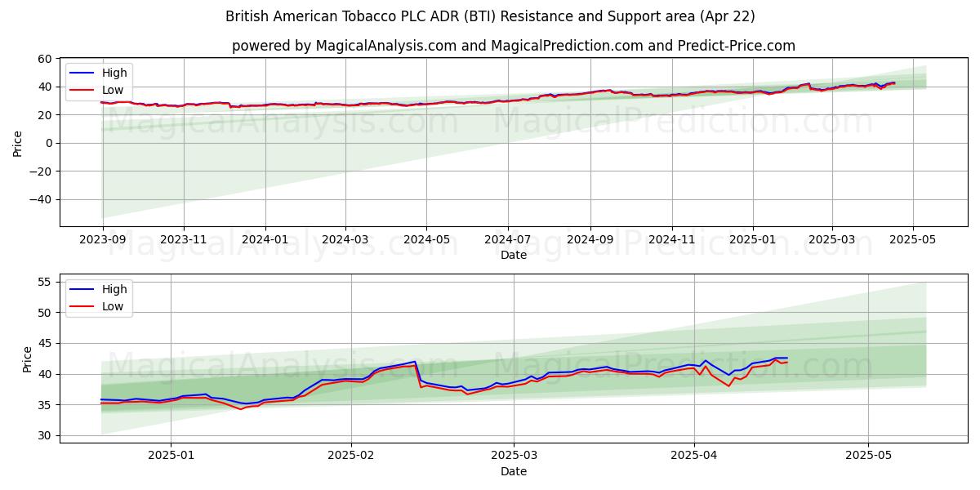
Task: Click 'Low' in the bottom chart legend
Action: click(x=113, y=306)
